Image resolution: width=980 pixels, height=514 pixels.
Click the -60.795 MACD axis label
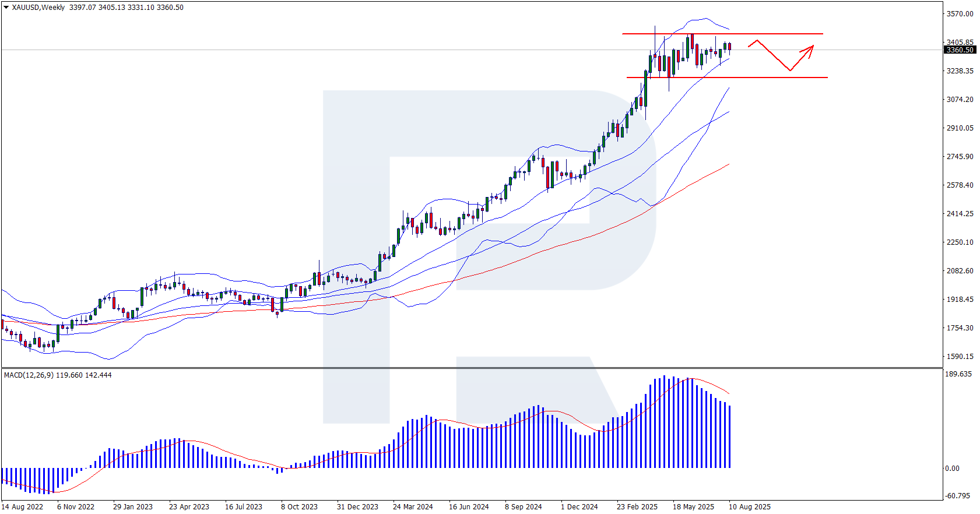pos(957,496)
